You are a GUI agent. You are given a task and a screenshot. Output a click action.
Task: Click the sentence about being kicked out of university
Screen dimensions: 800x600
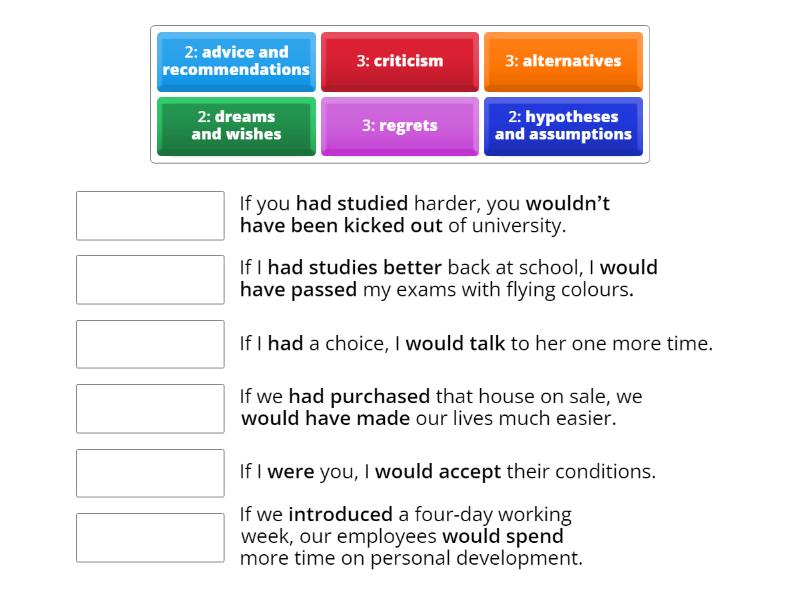click(425, 214)
